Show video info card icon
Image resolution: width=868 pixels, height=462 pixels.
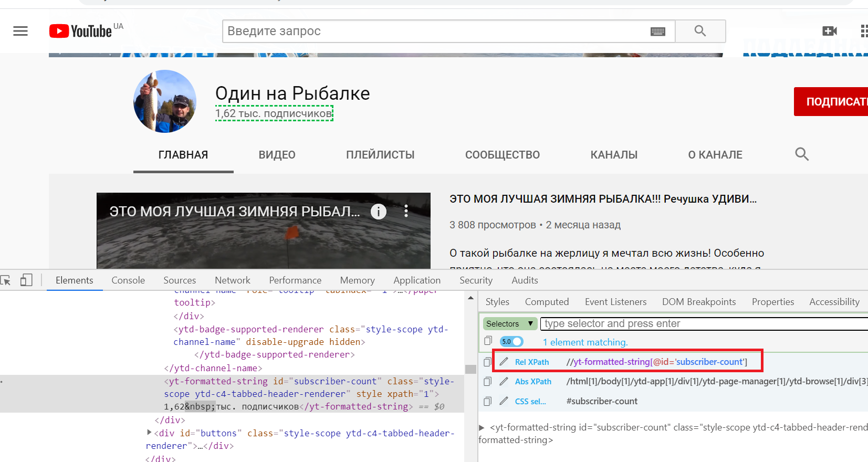point(379,212)
